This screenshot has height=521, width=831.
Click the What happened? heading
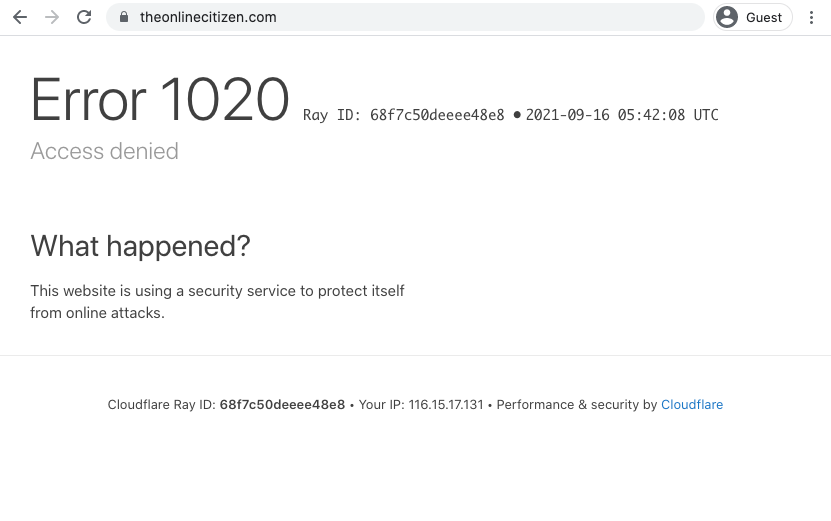coord(140,245)
